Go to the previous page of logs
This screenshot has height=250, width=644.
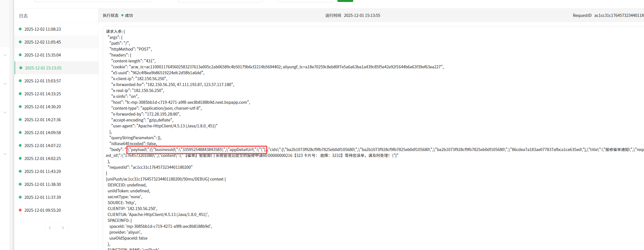click(50, 228)
